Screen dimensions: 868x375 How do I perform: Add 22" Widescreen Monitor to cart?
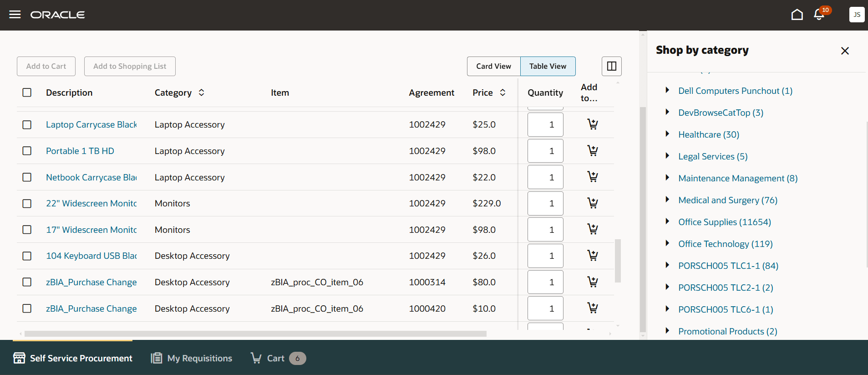tap(593, 203)
